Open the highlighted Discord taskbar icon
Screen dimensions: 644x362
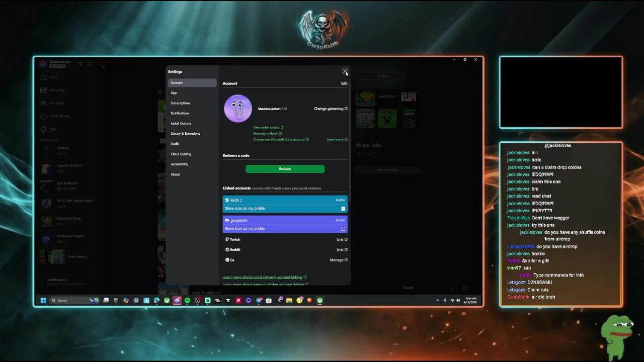pyautogui.click(x=177, y=300)
